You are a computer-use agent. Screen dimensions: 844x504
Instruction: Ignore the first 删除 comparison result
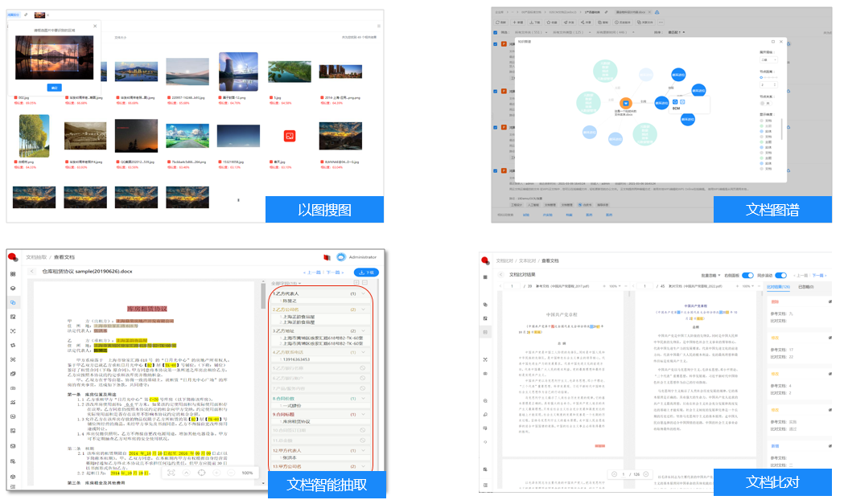(x=830, y=301)
